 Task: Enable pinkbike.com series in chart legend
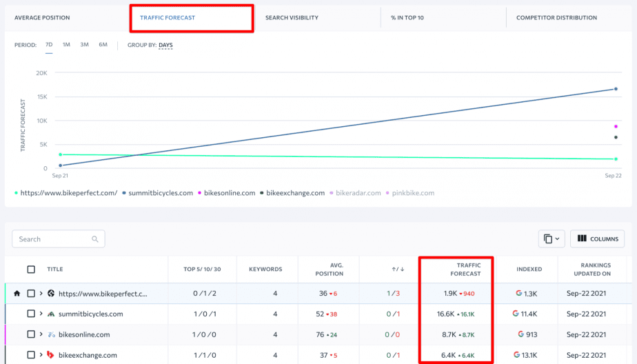pyautogui.click(x=410, y=193)
